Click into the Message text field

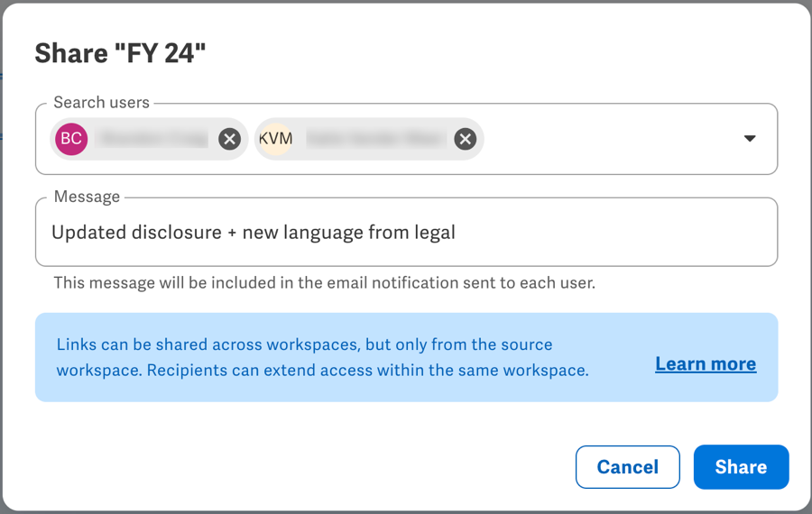pyautogui.click(x=407, y=232)
